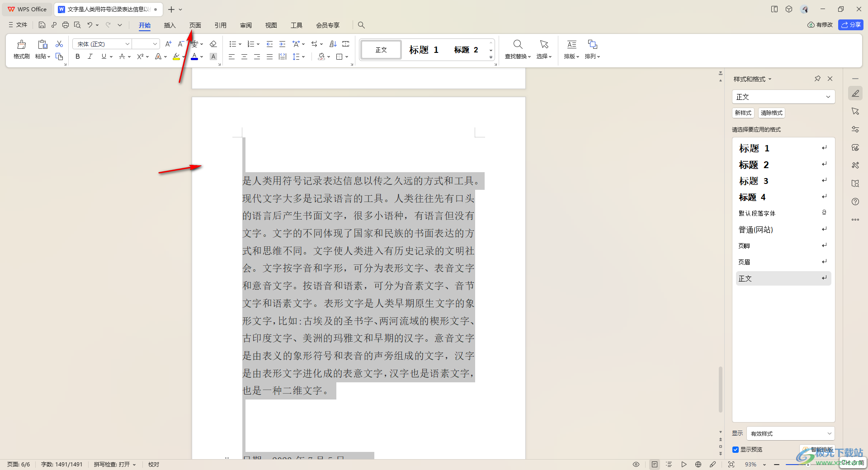Click the help question mark in right sidebar
The height and width of the screenshot is (470, 868).
click(x=855, y=202)
